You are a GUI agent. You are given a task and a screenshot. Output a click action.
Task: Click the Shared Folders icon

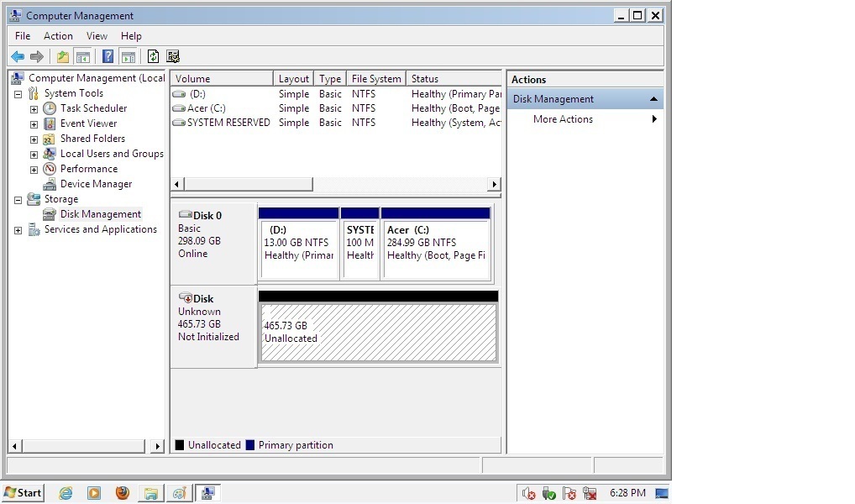tap(50, 139)
